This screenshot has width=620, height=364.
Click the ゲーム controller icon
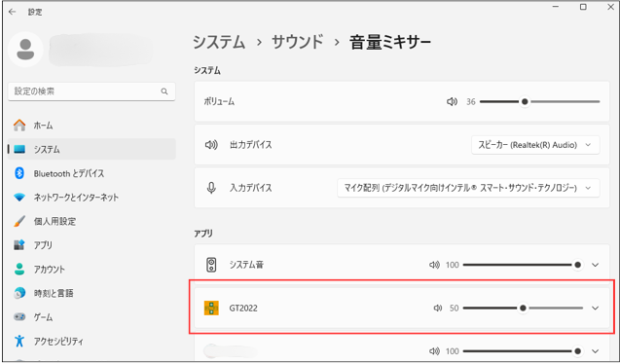pos(19,317)
